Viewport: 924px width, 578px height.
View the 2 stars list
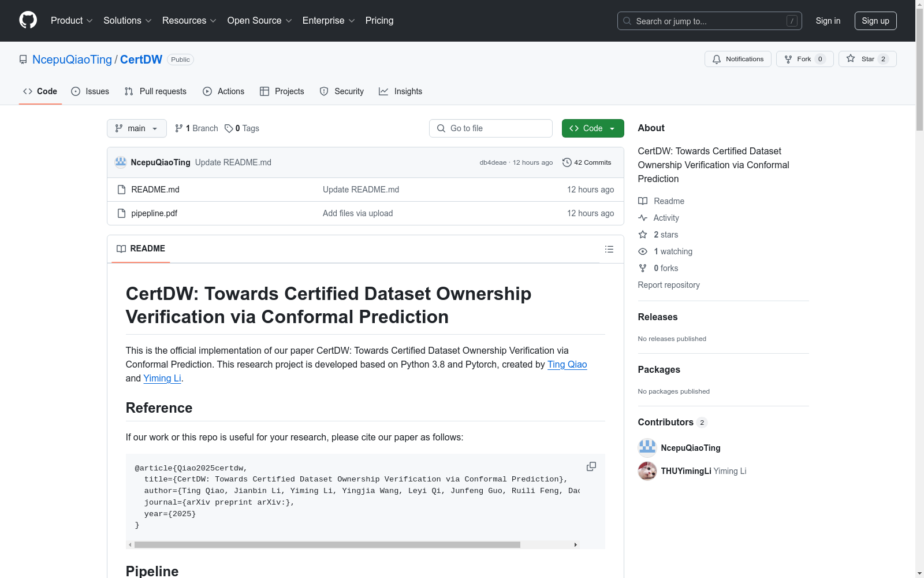tap(659, 235)
